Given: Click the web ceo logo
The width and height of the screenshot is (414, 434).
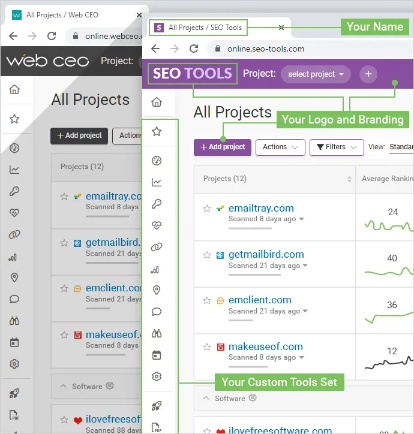Looking at the screenshot, I should pyautogui.click(x=48, y=61).
